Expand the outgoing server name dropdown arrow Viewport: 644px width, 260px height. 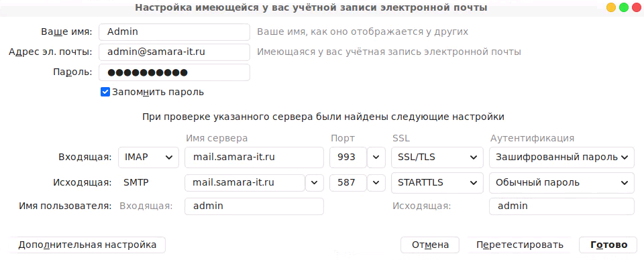315,183
